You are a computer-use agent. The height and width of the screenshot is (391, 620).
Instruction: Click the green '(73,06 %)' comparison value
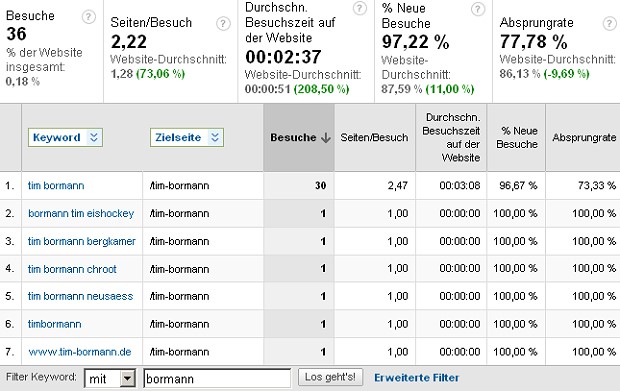(161, 74)
